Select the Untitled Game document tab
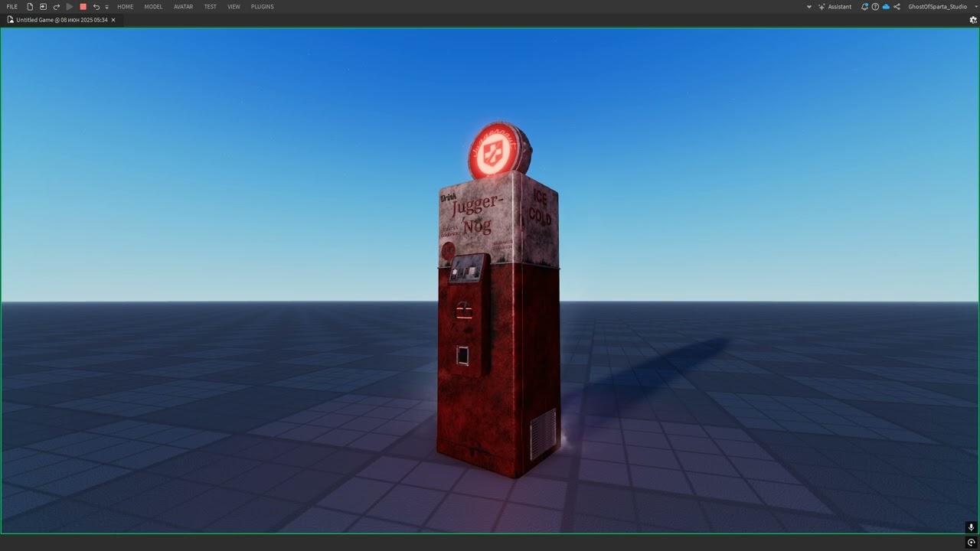 point(61,20)
